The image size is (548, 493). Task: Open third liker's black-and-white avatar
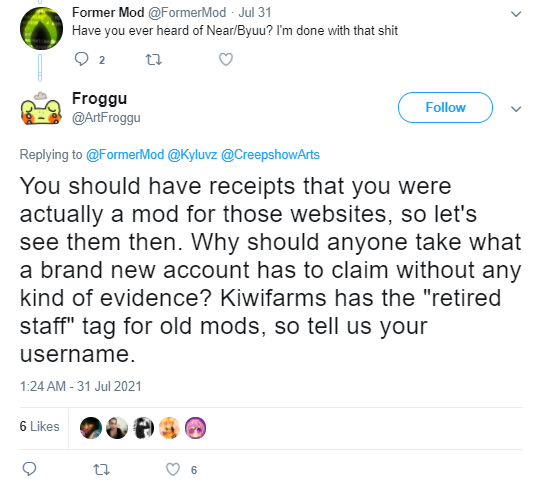click(143, 428)
